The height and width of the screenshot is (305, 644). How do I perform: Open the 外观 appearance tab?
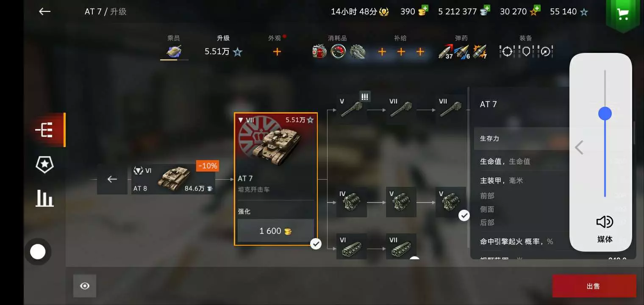pyautogui.click(x=277, y=47)
